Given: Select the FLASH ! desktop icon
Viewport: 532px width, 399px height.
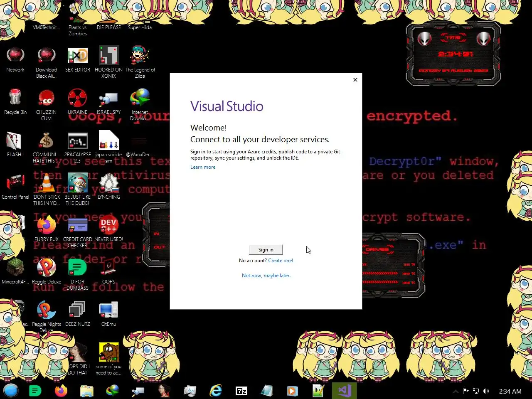Looking at the screenshot, I should point(15,144).
